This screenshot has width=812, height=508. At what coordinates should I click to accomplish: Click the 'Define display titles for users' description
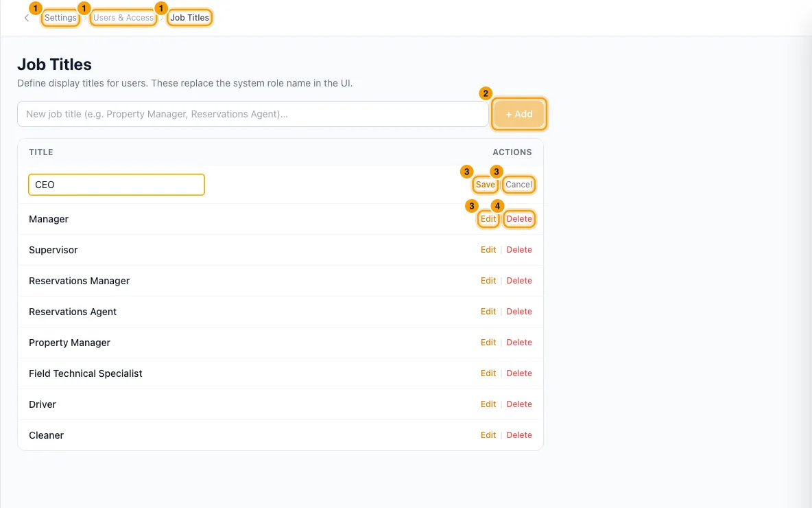pyautogui.click(x=185, y=83)
